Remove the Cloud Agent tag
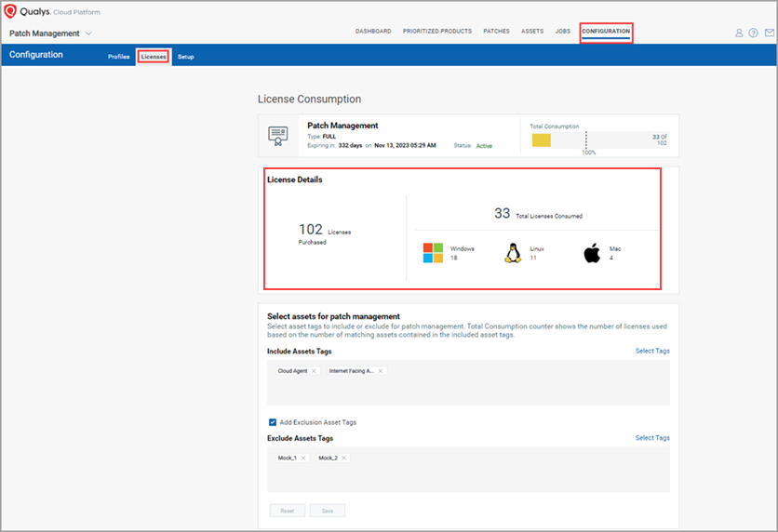The height and width of the screenshot is (532, 778). (314, 371)
